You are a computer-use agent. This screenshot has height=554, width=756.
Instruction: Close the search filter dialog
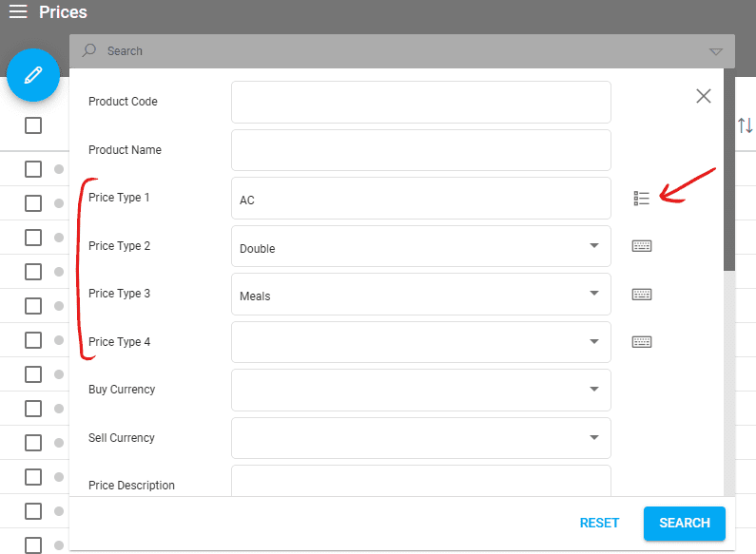pyautogui.click(x=704, y=96)
